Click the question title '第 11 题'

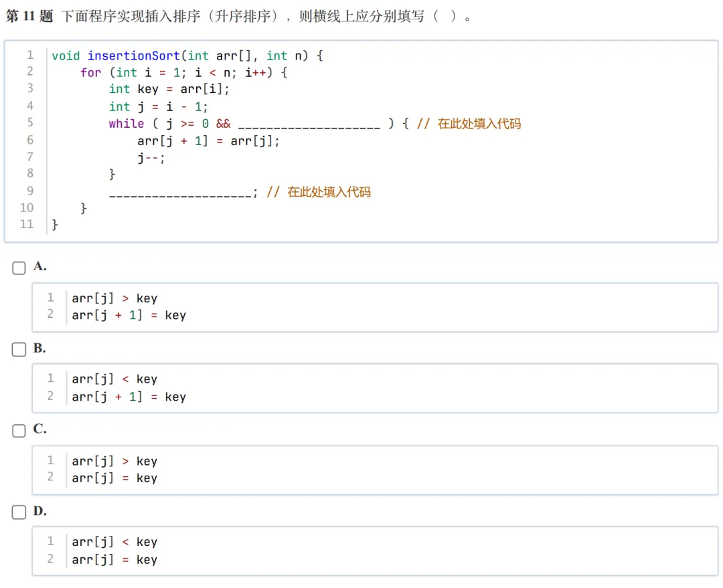[x=29, y=17]
